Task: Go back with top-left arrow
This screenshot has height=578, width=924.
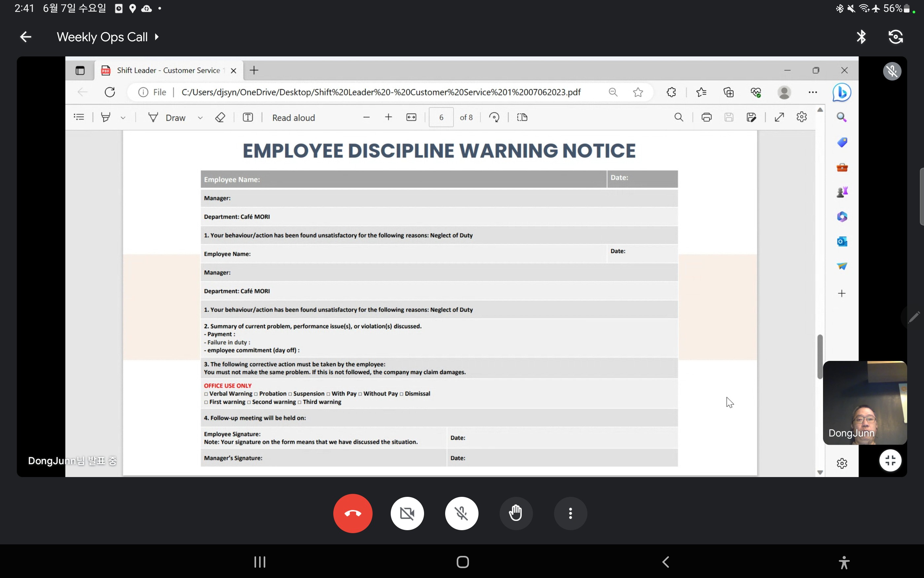Action: 26,37
